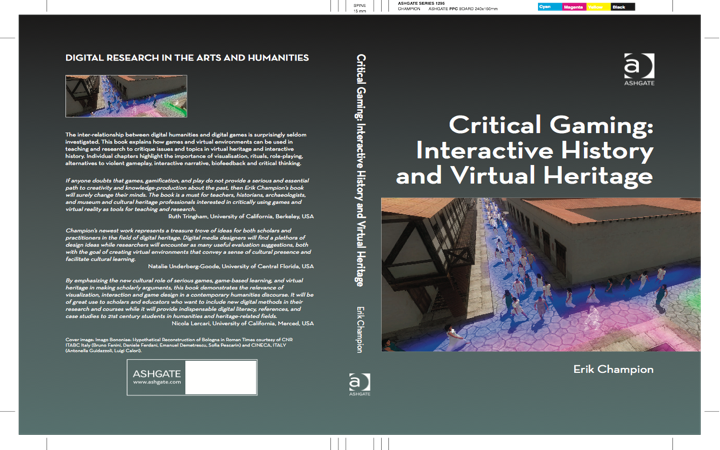Click author name 'Erik Champion' on front cover

[x=613, y=369]
